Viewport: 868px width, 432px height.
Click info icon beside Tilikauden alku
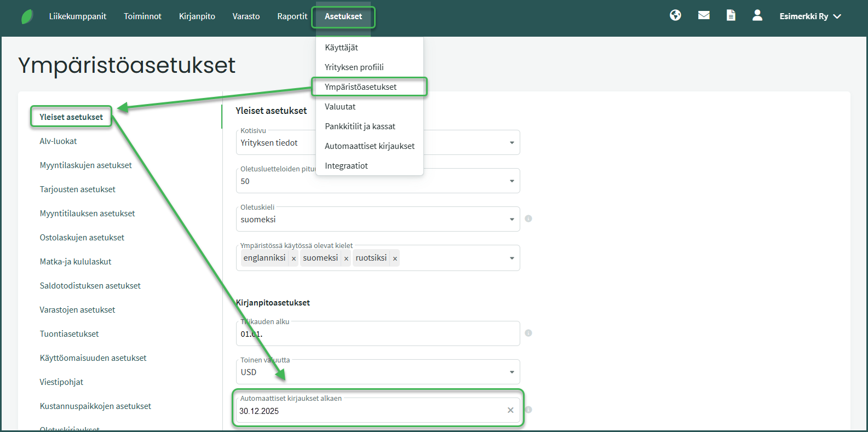[x=528, y=333]
